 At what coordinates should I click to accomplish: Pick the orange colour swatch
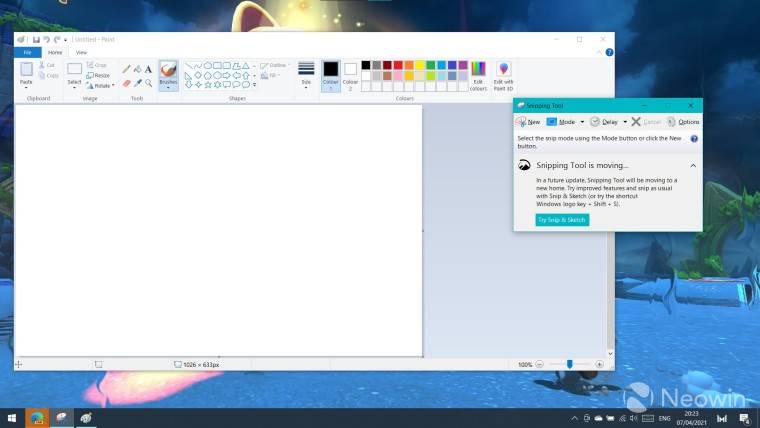[409, 65]
